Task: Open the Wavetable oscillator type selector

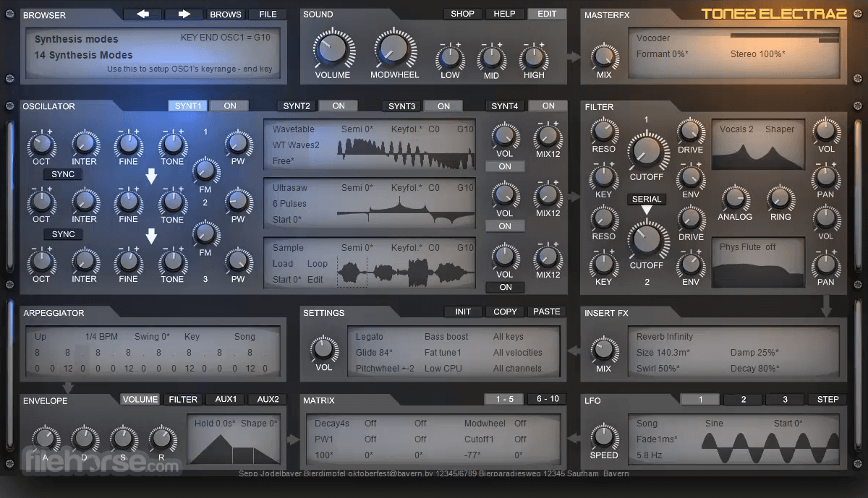Action: (x=293, y=129)
